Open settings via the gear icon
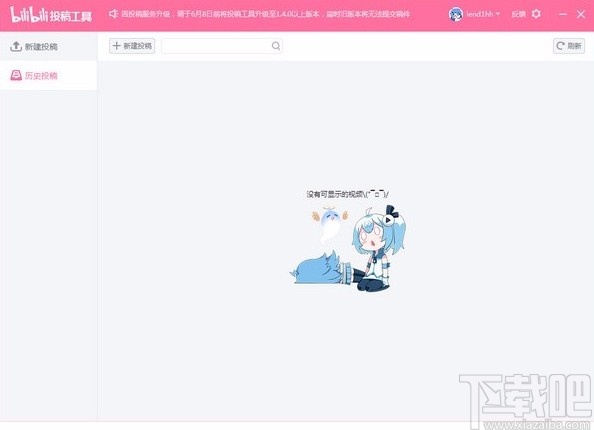 click(536, 14)
